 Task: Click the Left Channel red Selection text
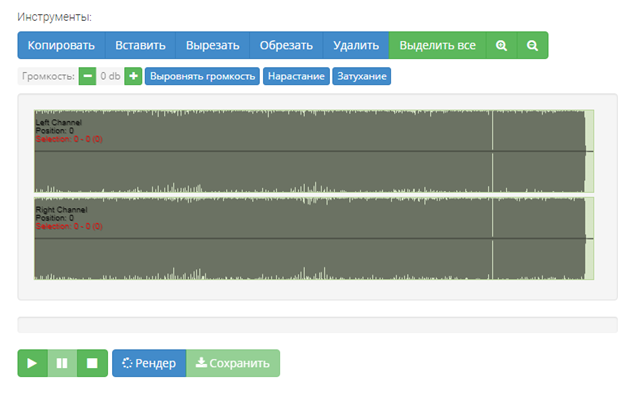tap(69, 139)
